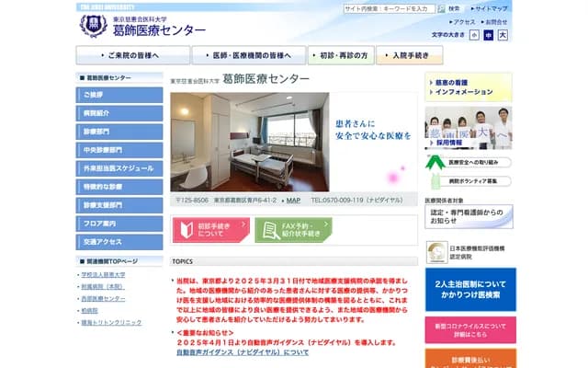This screenshot has width=588, height=368.
Task: Open 医療安全への取り組み button
Action: (473, 162)
